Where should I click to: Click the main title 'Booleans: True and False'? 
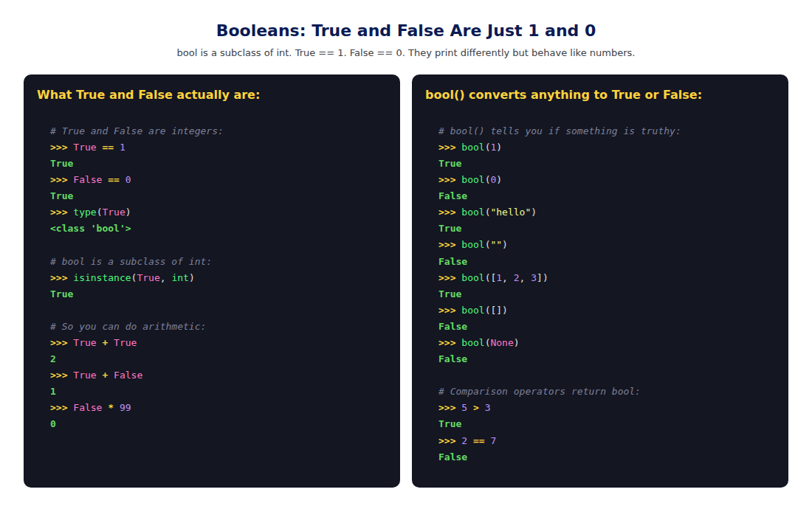405,30
